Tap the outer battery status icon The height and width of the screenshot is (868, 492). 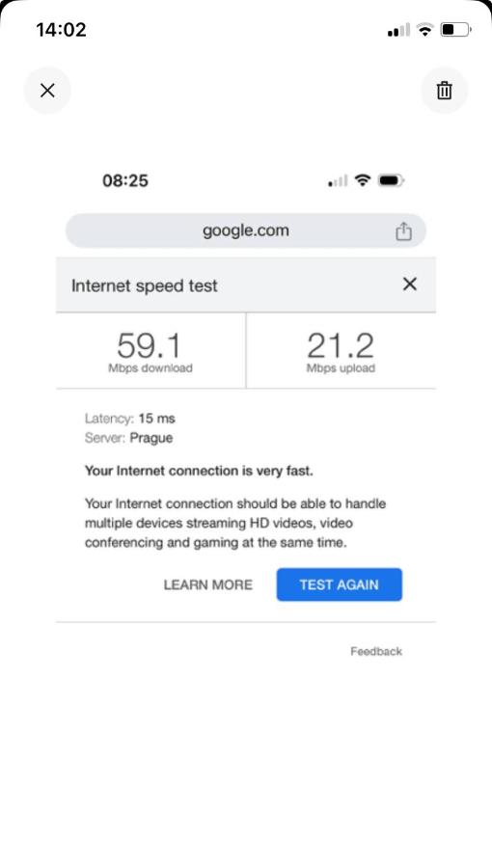pyautogui.click(x=455, y=29)
